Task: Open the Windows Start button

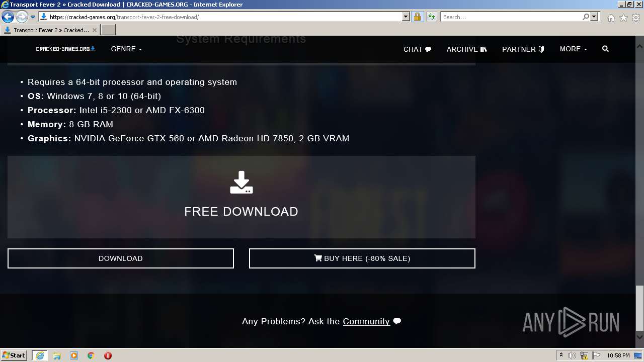Action: click(x=14, y=355)
